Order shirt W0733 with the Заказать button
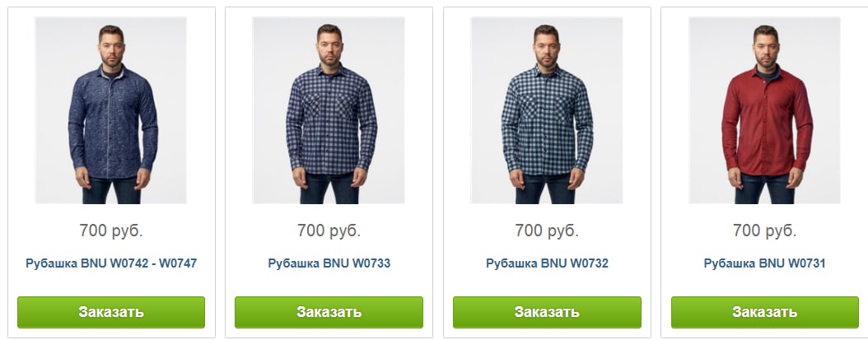 pos(329,312)
